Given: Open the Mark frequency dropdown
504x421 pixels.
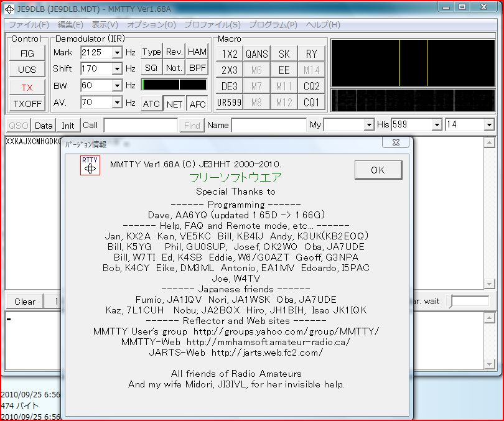Looking at the screenshot, I should pyautogui.click(x=117, y=53).
